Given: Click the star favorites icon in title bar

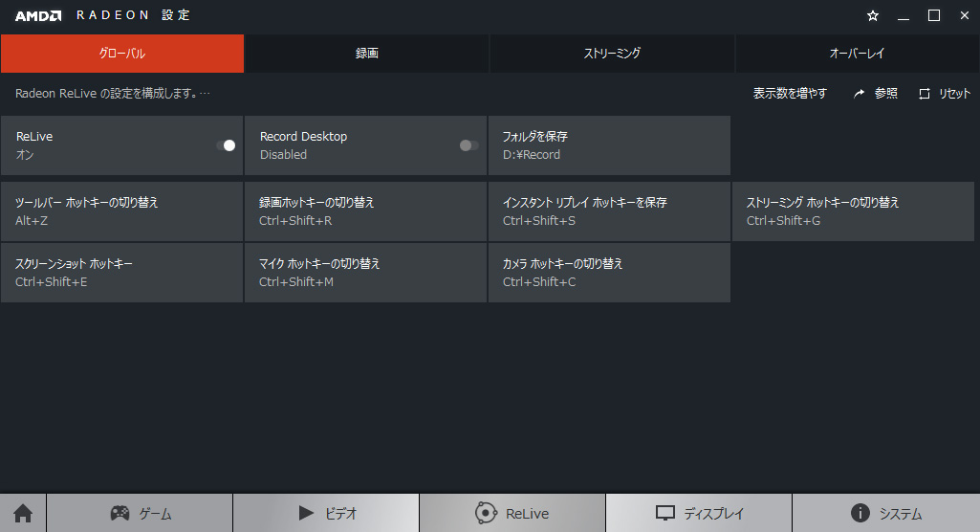Looking at the screenshot, I should click(872, 16).
